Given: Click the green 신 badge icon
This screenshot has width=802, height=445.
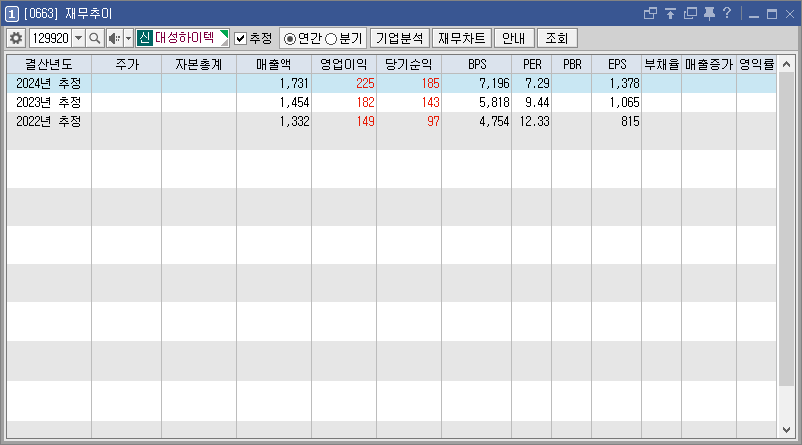Looking at the screenshot, I should click(x=145, y=38).
